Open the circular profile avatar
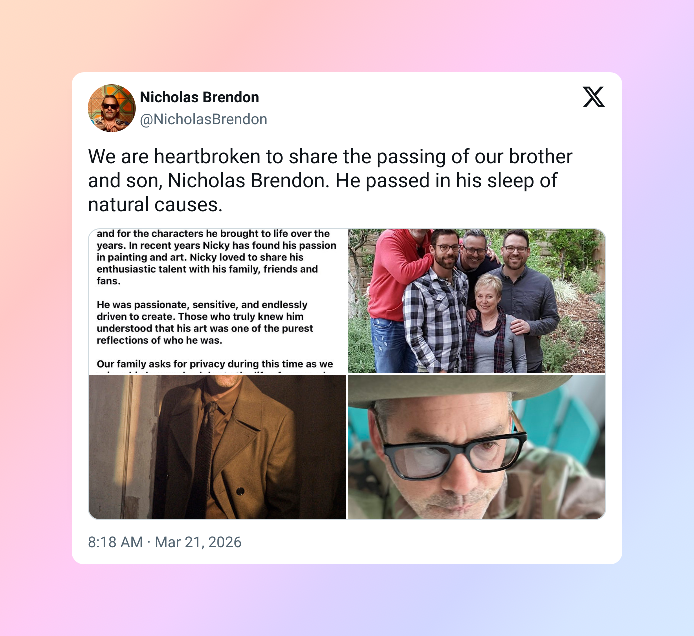 [112, 108]
